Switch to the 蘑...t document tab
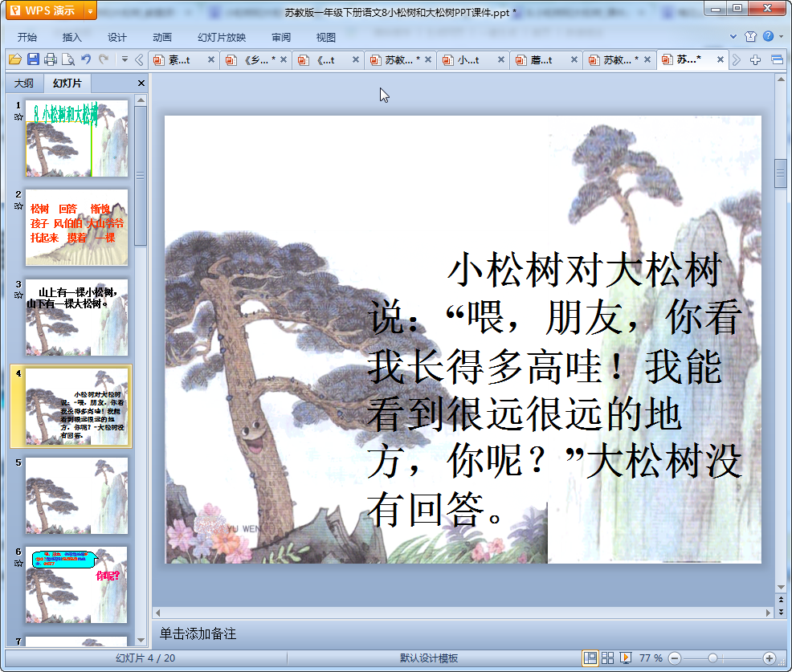 tap(541, 60)
